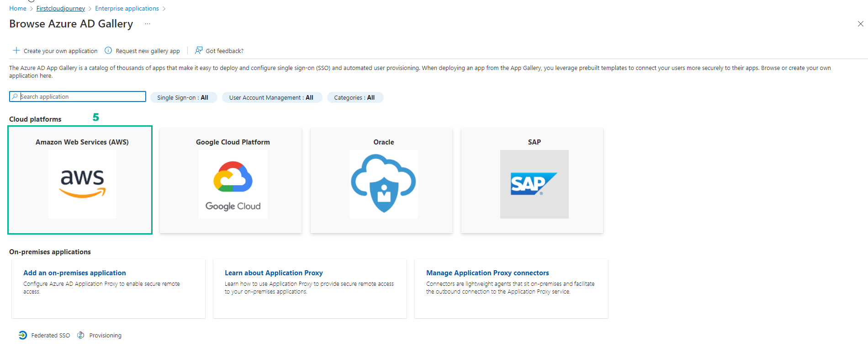Image resolution: width=868 pixels, height=353 pixels.
Task: Focus the Search application field
Action: pyautogui.click(x=78, y=96)
